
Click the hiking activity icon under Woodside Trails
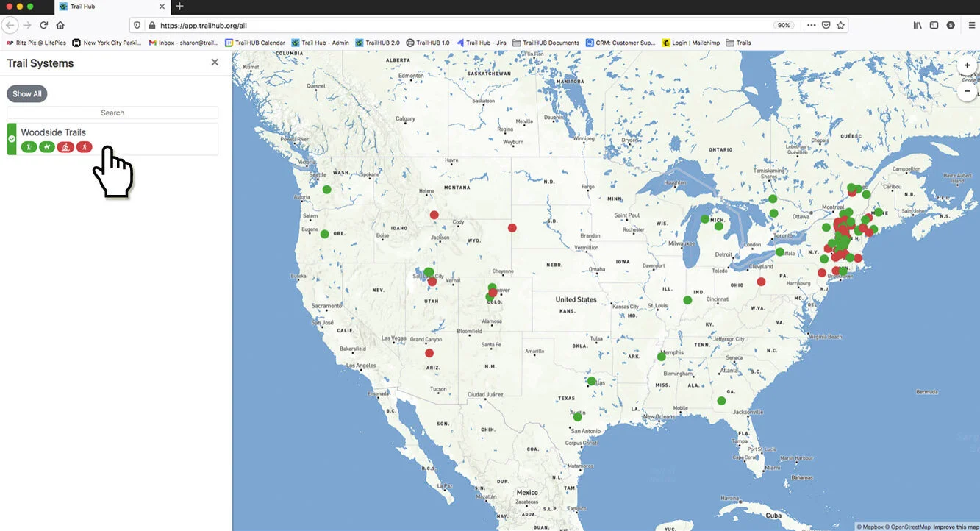(x=29, y=147)
